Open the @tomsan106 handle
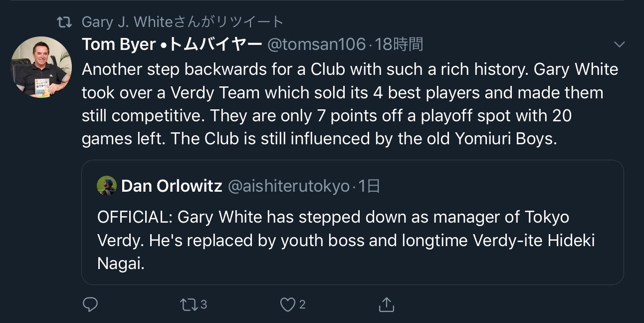Image resolution: width=644 pixels, height=323 pixels. [317, 44]
